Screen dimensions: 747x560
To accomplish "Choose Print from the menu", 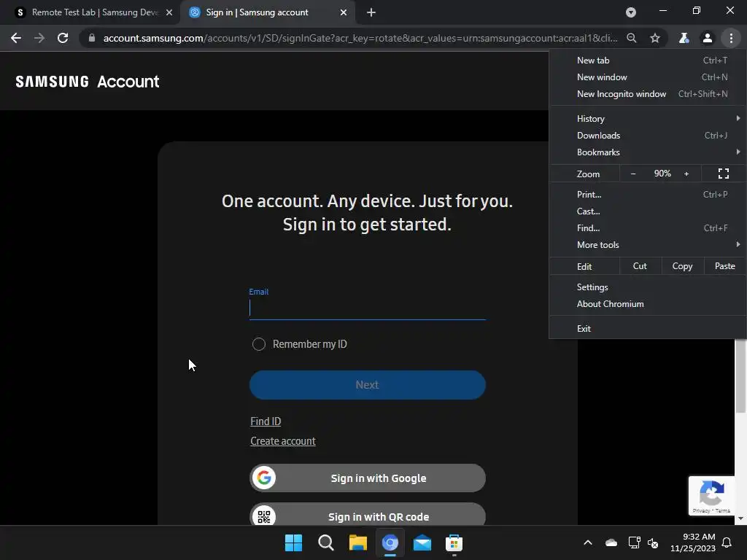I will click(648, 194).
